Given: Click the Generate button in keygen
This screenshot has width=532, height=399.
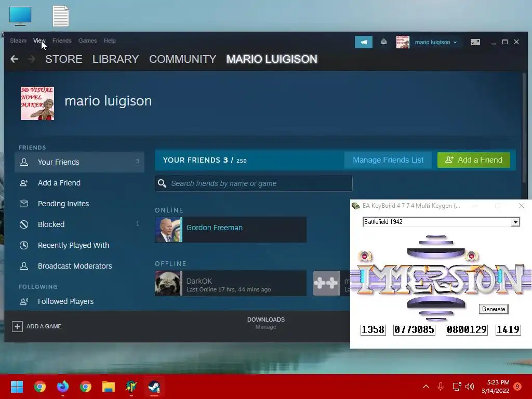Looking at the screenshot, I should [x=494, y=309].
